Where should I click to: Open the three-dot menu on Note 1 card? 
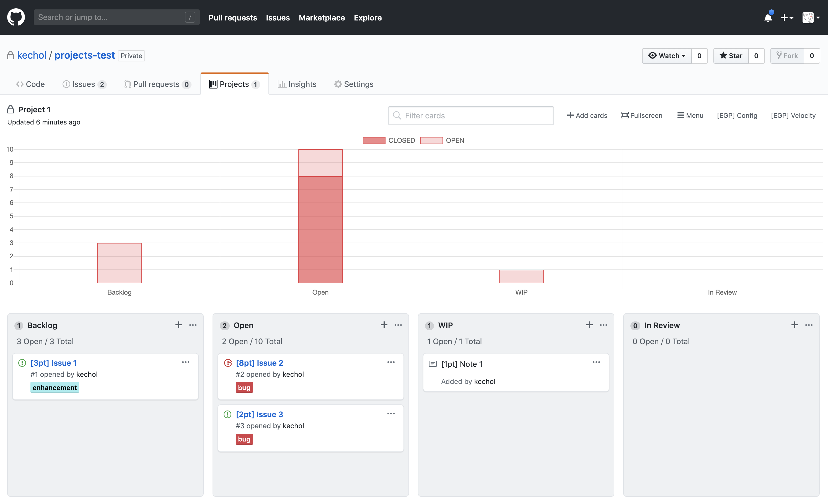(596, 362)
